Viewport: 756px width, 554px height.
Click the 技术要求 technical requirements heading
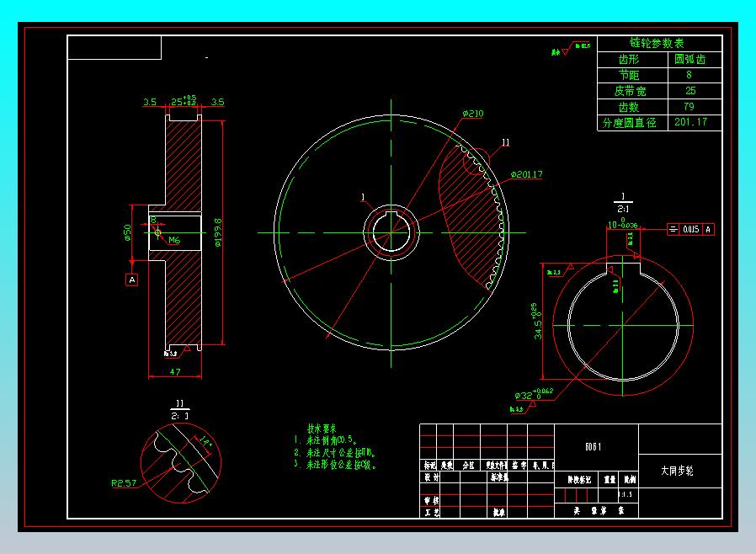pos(322,429)
